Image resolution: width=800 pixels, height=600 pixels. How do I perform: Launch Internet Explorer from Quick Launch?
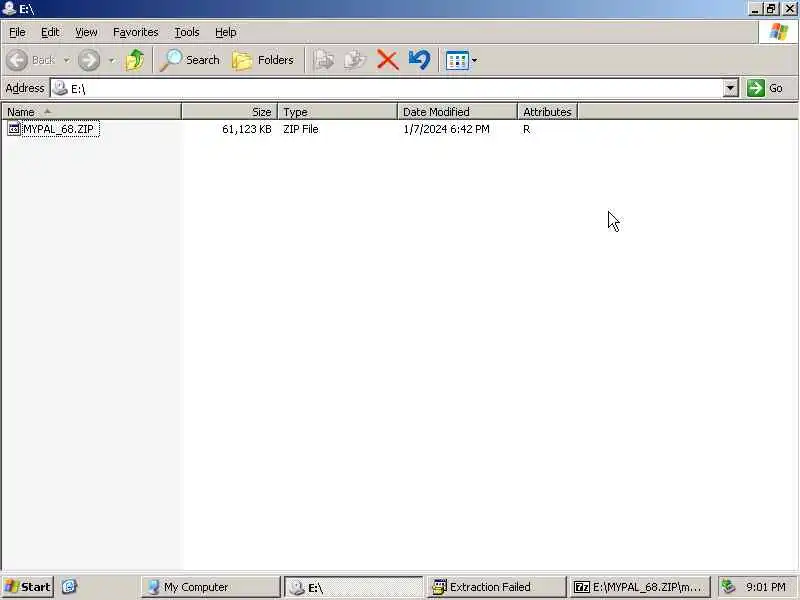[x=69, y=587]
